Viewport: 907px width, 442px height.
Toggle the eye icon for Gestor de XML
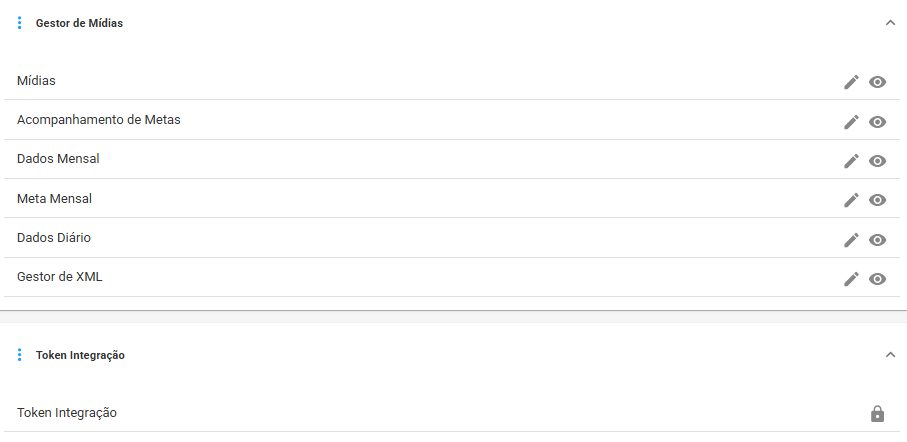tap(877, 279)
